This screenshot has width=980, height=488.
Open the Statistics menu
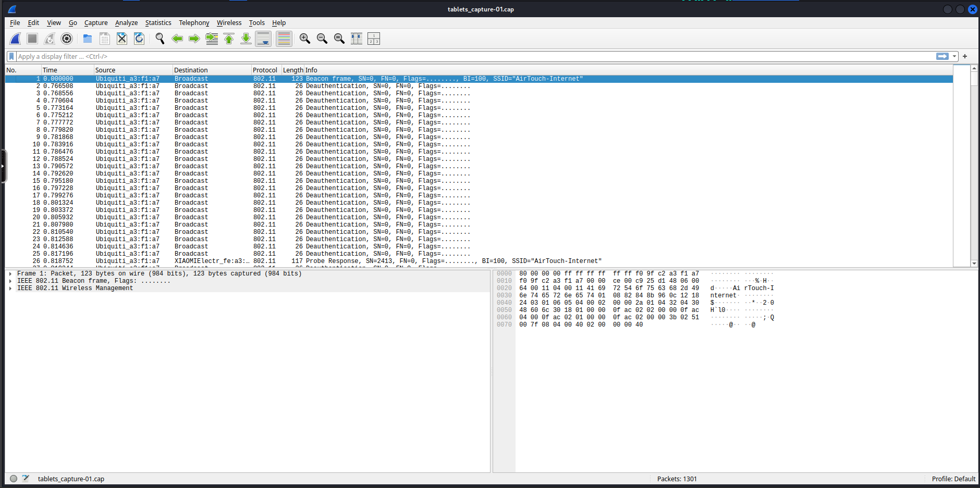pyautogui.click(x=158, y=22)
